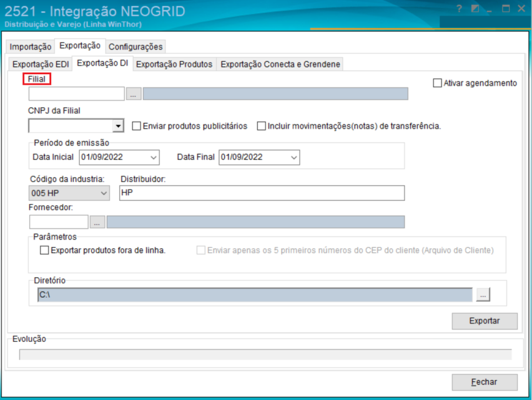This screenshot has height=400, width=532.
Task: Click the Distribuidor text field
Action: (262, 193)
